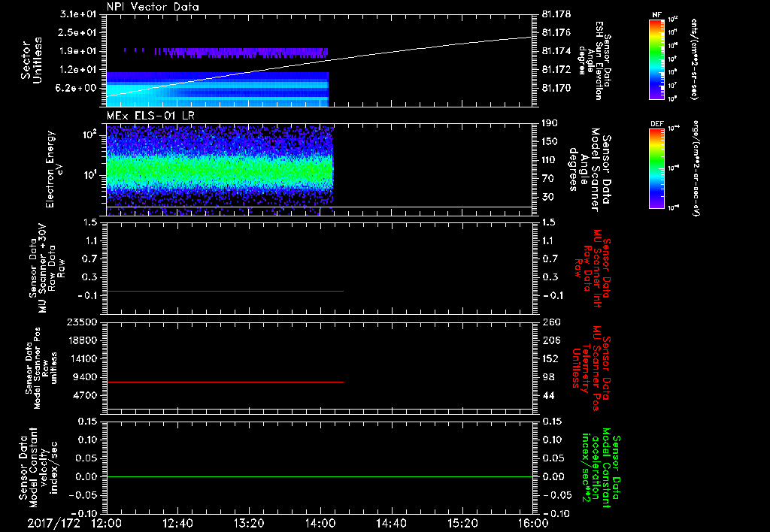Click the 6.2e+00 tick label
Image resolution: width=770 pixels, height=532 pixels.
77,89
